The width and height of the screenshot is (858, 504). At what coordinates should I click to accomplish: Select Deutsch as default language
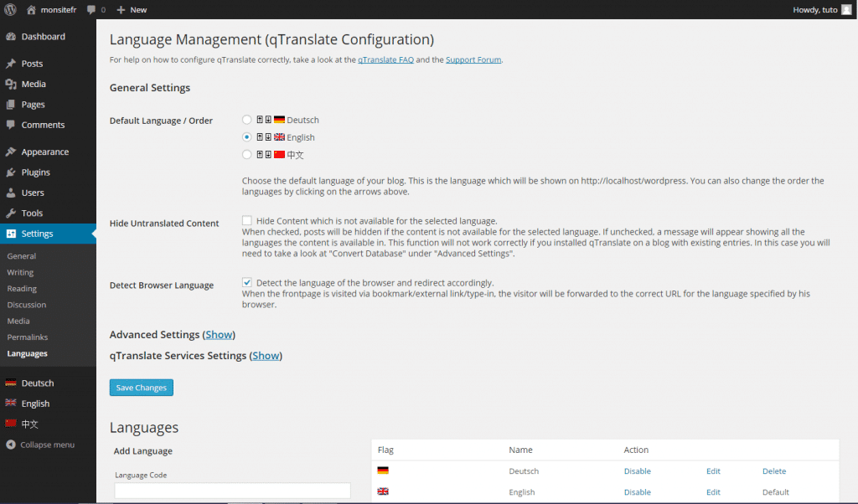click(x=247, y=120)
